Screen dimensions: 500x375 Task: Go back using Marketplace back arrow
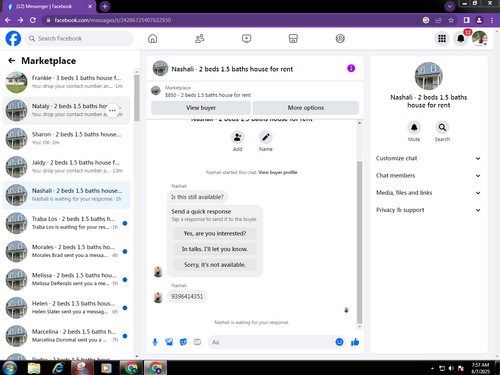[x=12, y=60]
